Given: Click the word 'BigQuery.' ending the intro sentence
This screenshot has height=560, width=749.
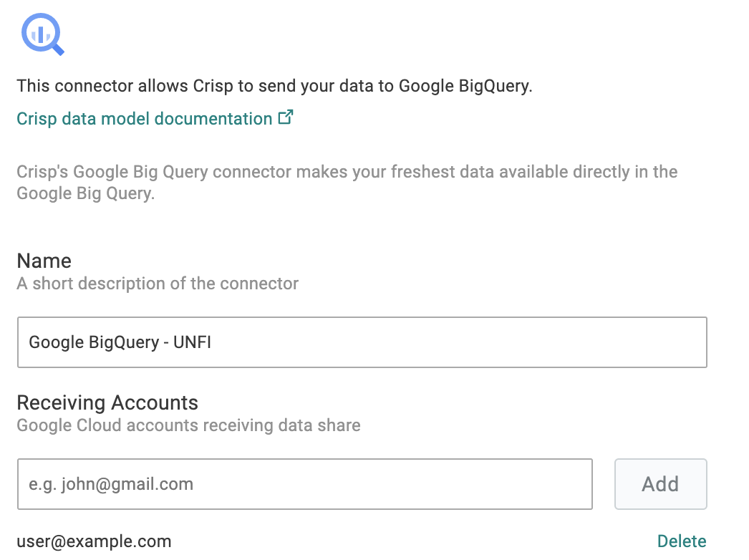Looking at the screenshot, I should tap(496, 86).
